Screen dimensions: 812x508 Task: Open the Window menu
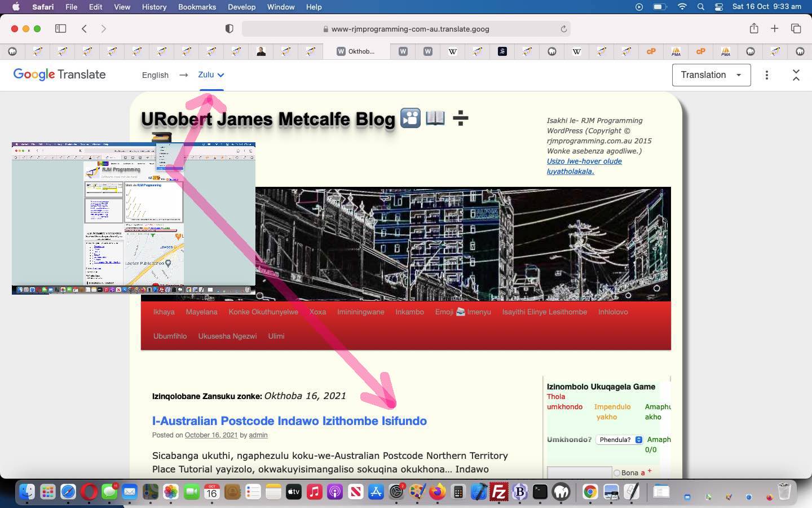(x=281, y=7)
